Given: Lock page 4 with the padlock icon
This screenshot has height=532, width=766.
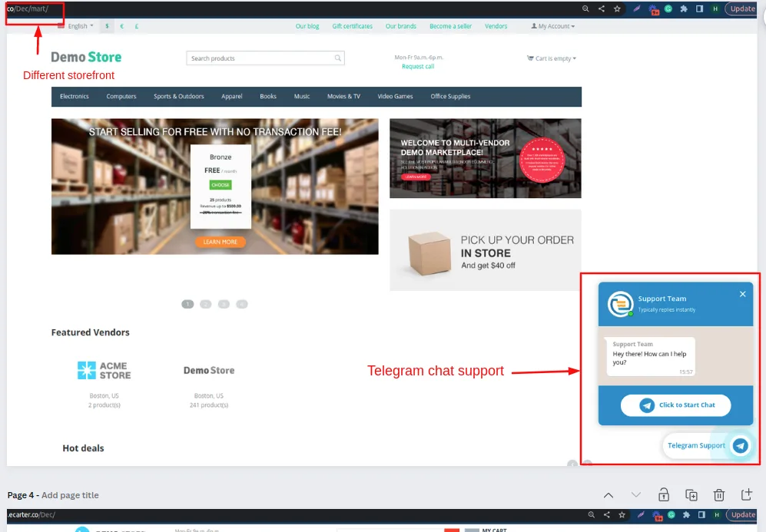Looking at the screenshot, I should (x=663, y=495).
